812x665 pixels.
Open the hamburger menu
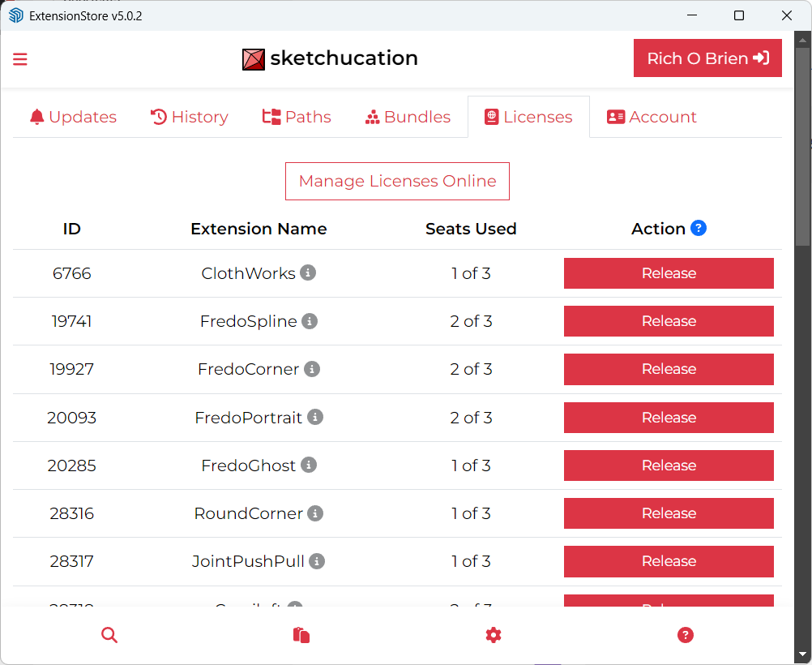[20, 59]
